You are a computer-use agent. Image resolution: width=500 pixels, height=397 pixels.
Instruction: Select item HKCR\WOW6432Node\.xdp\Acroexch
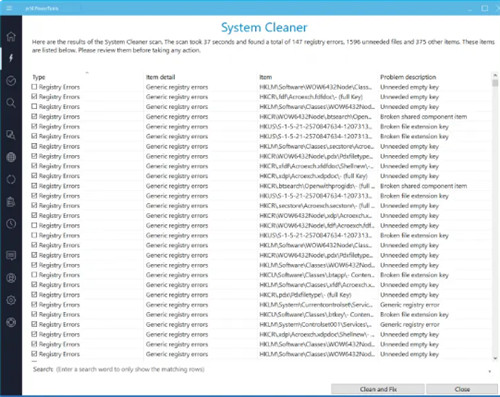317,216
